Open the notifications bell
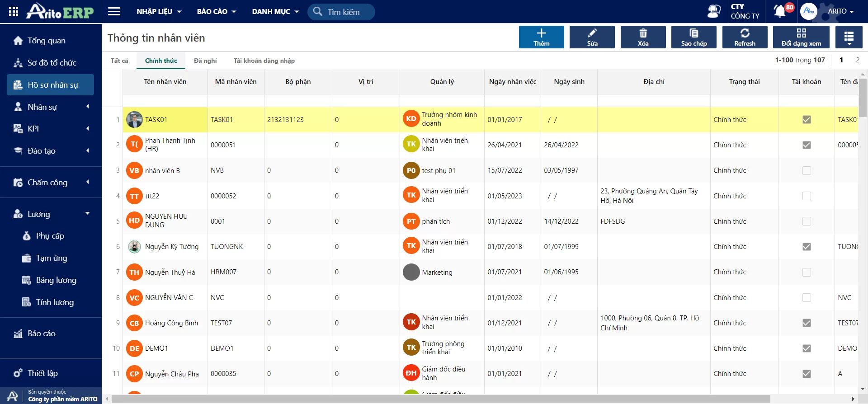The height and width of the screenshot is (404, 868). 780,11
